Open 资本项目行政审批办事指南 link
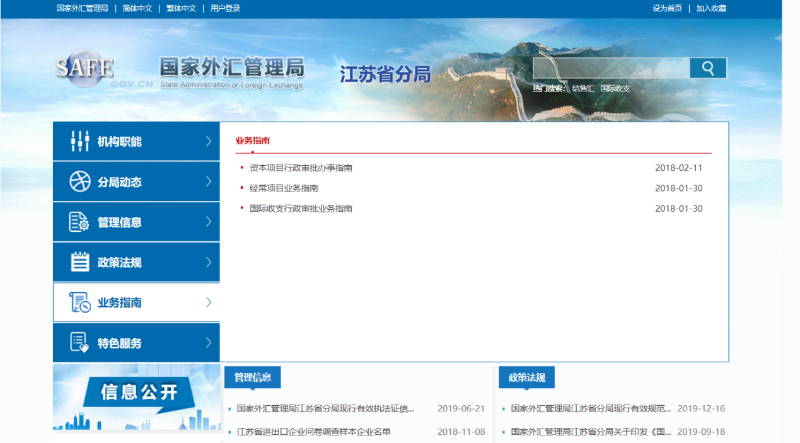This screenshot has width=800, height=443. click(x=300, y=168)
